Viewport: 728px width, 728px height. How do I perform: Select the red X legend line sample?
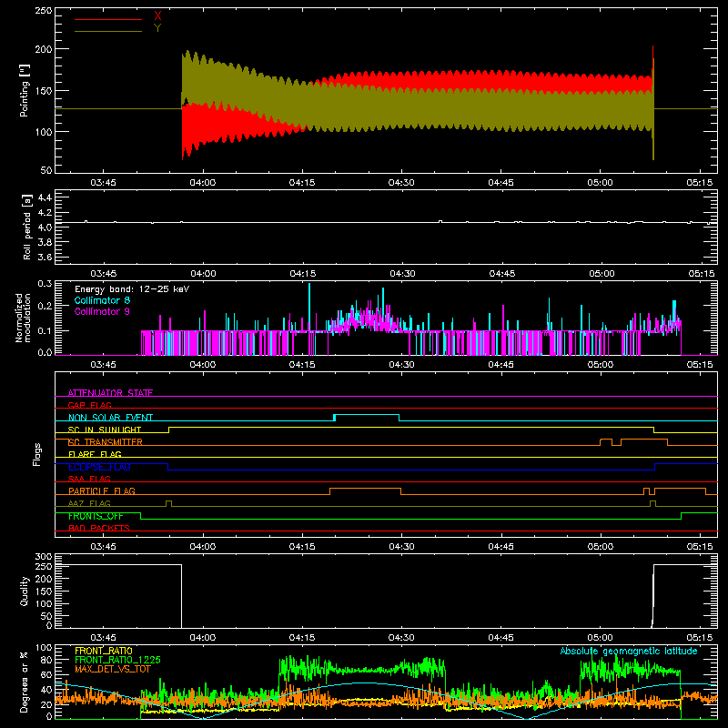(108, 19)
